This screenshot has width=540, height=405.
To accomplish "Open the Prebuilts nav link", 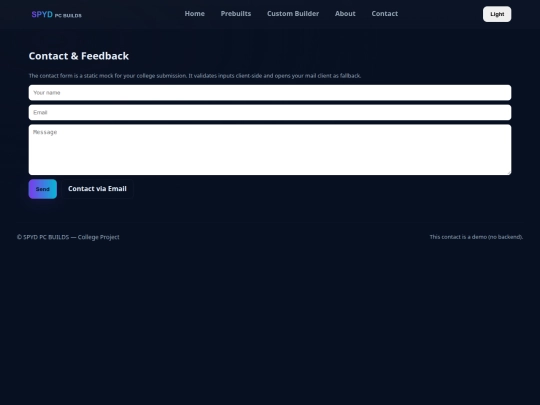I will (236, 14).
